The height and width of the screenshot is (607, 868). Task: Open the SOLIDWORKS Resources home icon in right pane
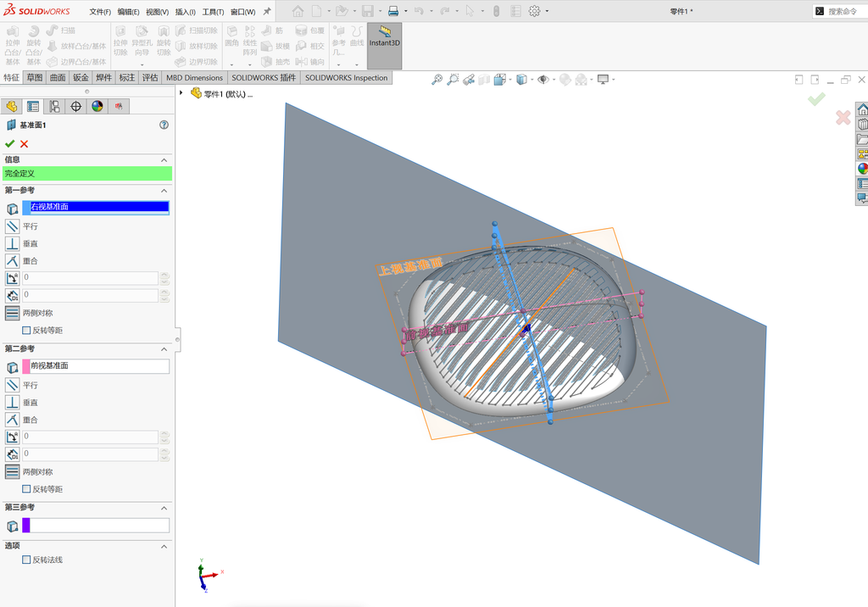[x=862, y=109]
